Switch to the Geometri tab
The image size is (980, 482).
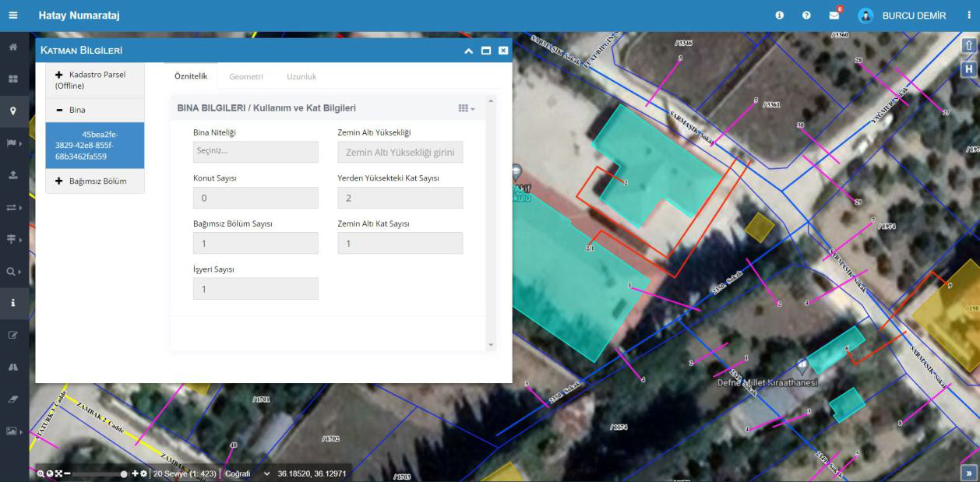click(x=246, y=76)
